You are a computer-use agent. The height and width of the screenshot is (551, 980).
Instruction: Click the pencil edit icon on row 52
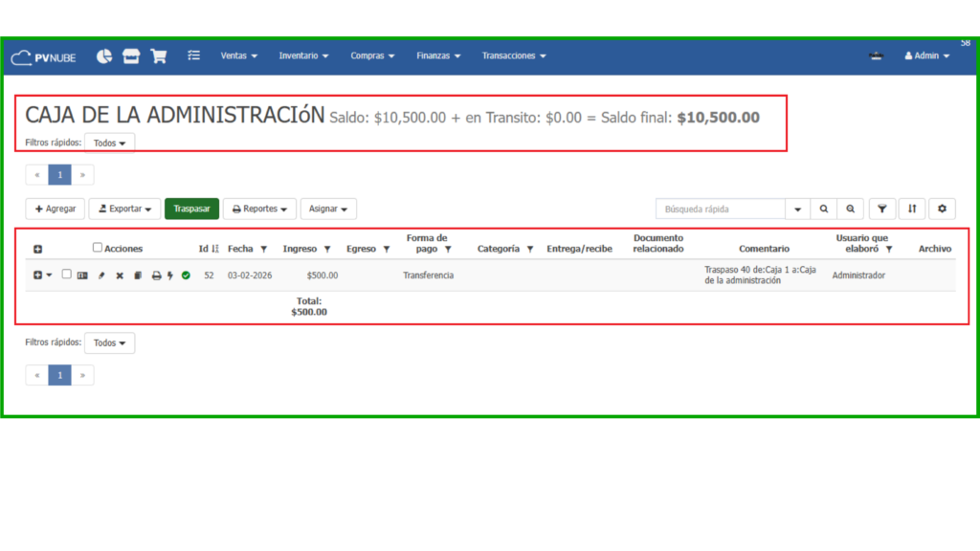(x=101, y=275)
